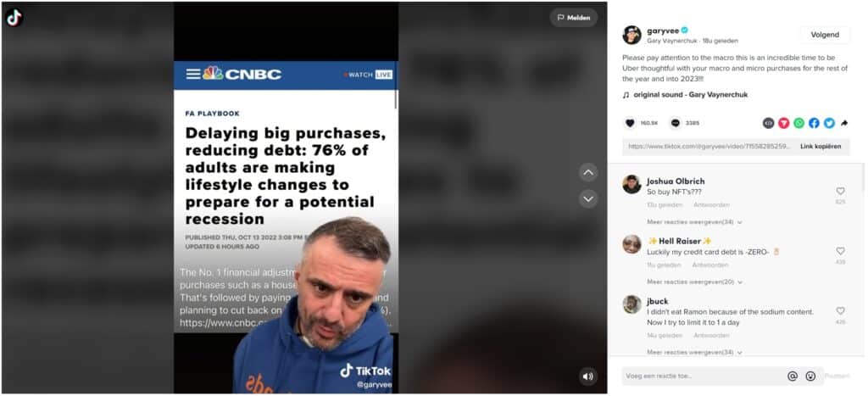Report video with Melden button
Image resolution: width=868 pixels, height=396 pixels.
coord(574,18)
